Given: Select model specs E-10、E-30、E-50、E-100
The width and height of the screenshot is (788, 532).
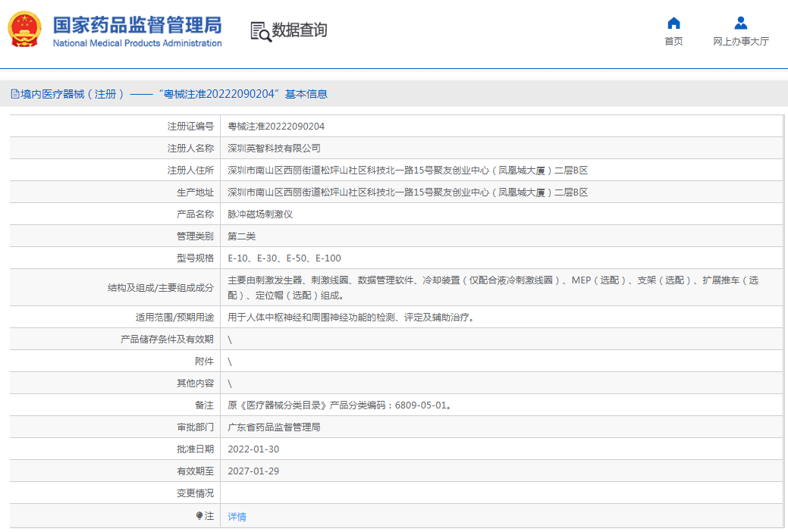Looking at the screenshot, I should pyautogui.click(x=284, y=258).
